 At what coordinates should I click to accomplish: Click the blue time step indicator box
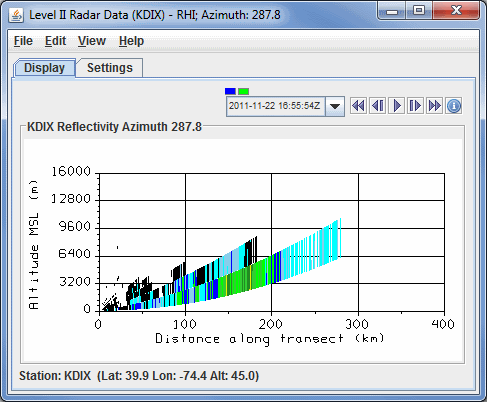coord(230,91)
